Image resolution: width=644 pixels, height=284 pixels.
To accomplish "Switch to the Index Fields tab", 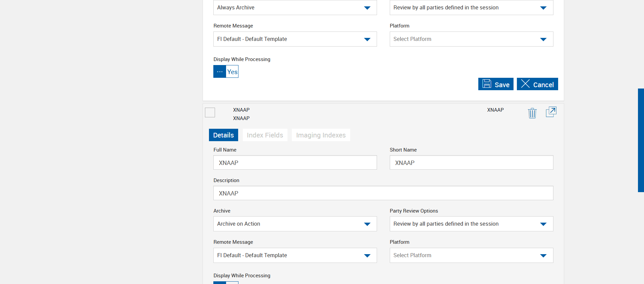I will point(265,135).
